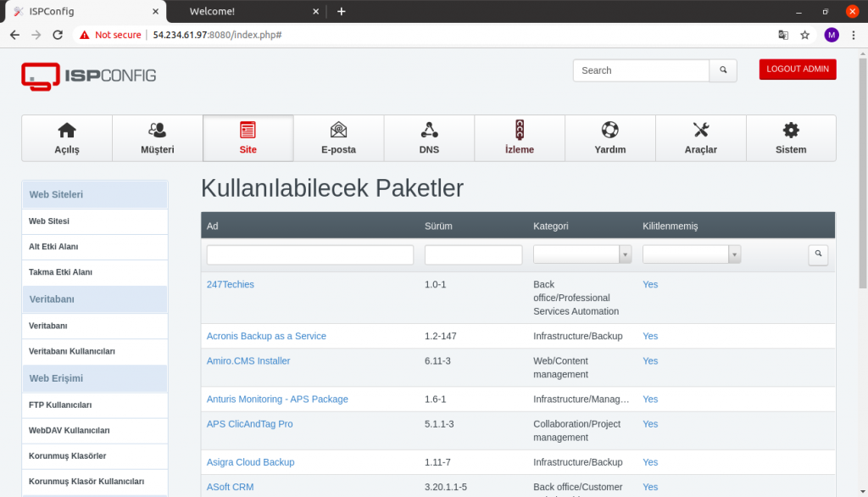
Task: Select the Collaboration/Project management category cell
Action: click(x=576, y=431)
